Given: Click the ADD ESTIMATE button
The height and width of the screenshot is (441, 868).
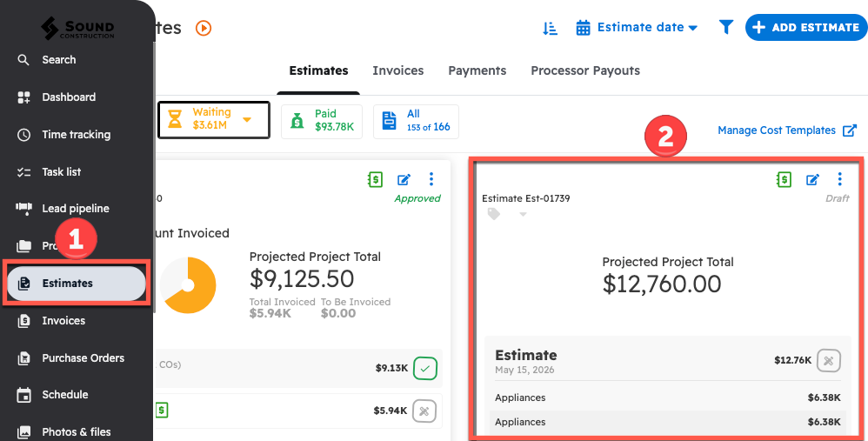Looking at the screenshot, I should click(x=805, y=28).
